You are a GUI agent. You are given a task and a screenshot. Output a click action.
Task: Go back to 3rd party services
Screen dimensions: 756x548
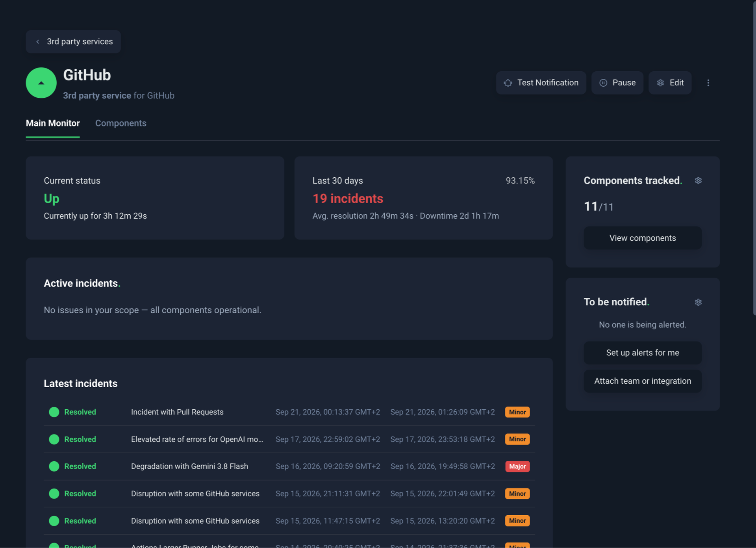coord(73,41)
